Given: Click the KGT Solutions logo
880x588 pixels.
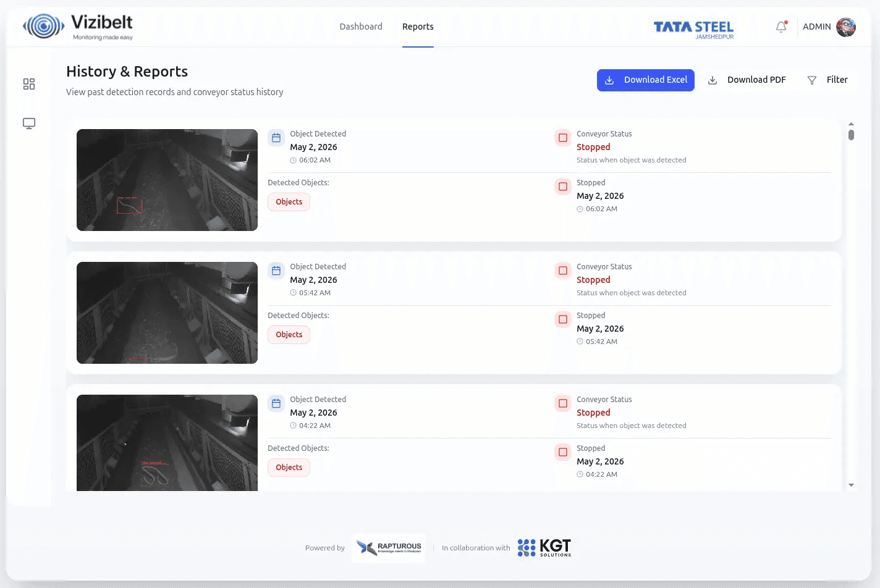Looking at the screenshot, I should tap(544, 548).
